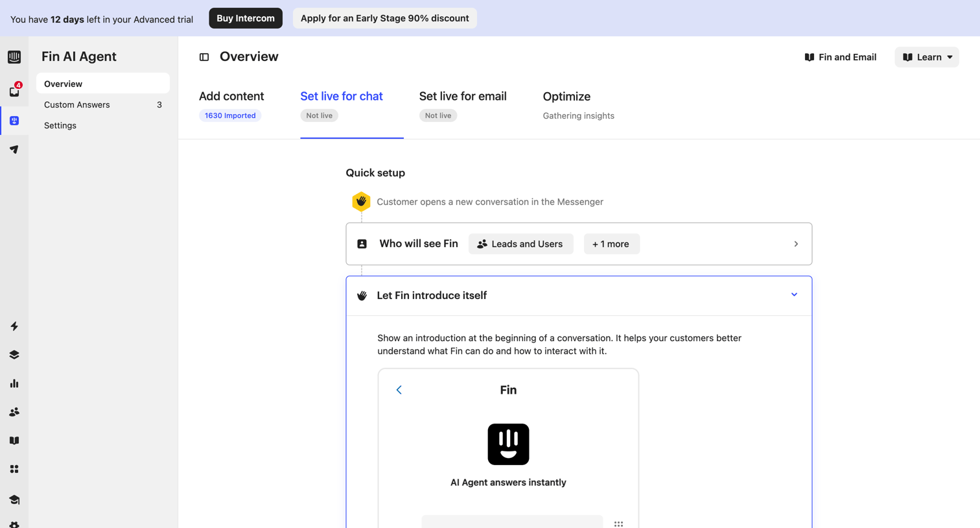
Task: Click the person icon beside Who will see Fin
Action: click(362, 244)
